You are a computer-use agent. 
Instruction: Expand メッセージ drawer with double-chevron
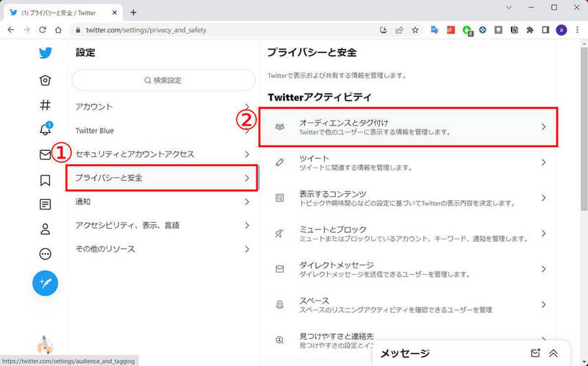coord(553,353)
